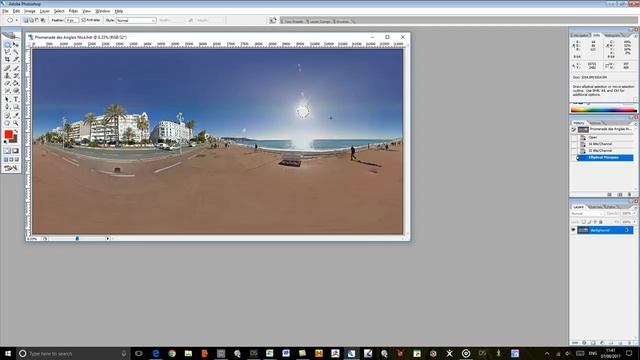Select the Lasso tool
Viewport: 640px width, 360px height.
coord(7,52)
